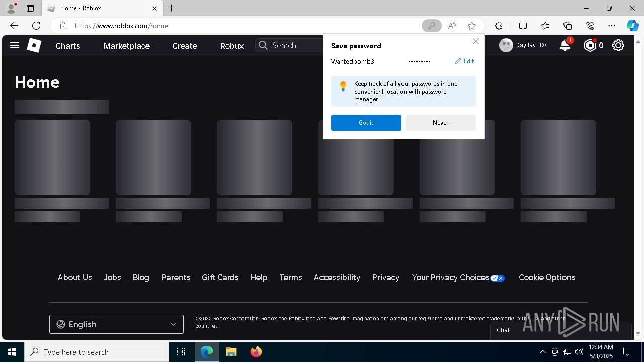644x362 pixels.
Task: Open Edge Settings and more menu
Action: [612, 26]
